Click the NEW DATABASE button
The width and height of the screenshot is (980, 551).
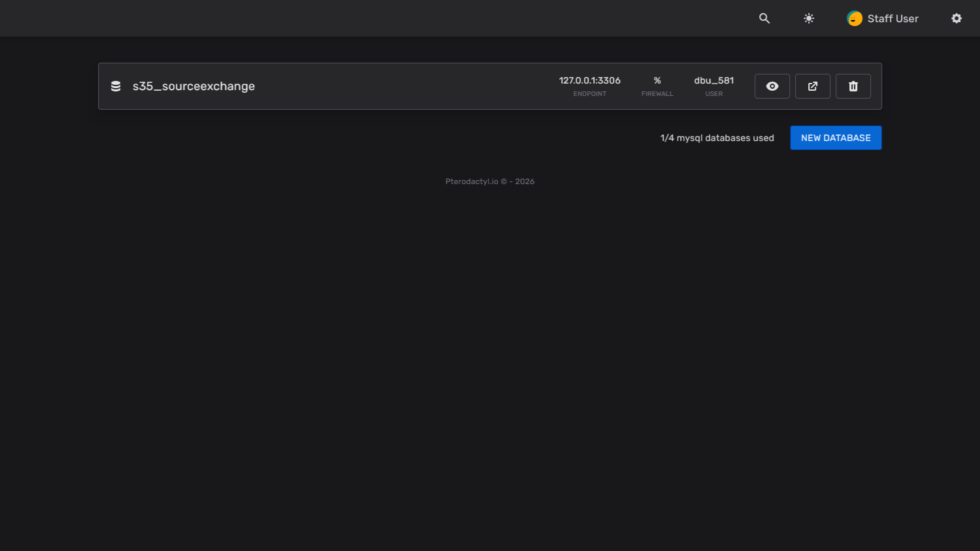tap(836, 138)
